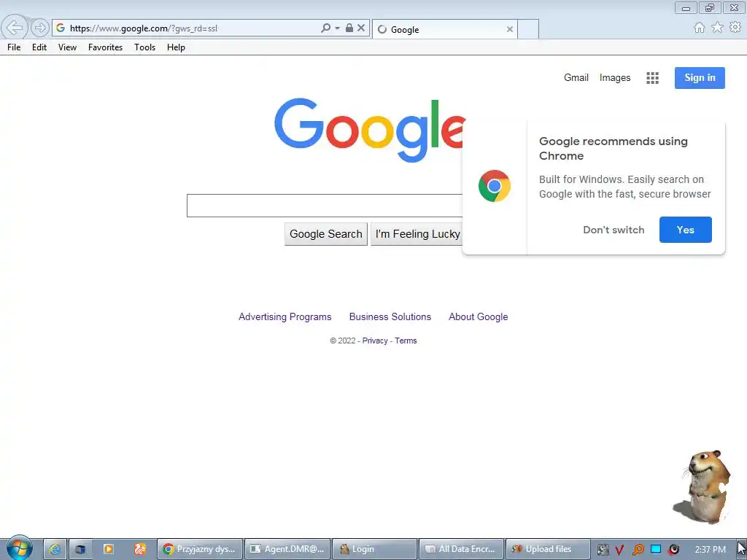This screenshot has width=747, height=560.
Task: Open the Images link
Action: [x=614, y=77]
